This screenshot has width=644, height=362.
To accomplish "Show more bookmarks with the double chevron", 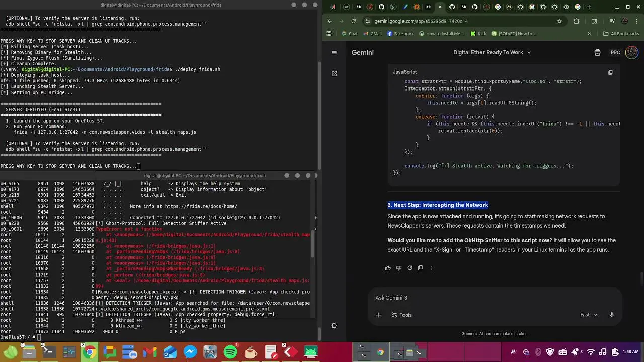I will [589, 34].
